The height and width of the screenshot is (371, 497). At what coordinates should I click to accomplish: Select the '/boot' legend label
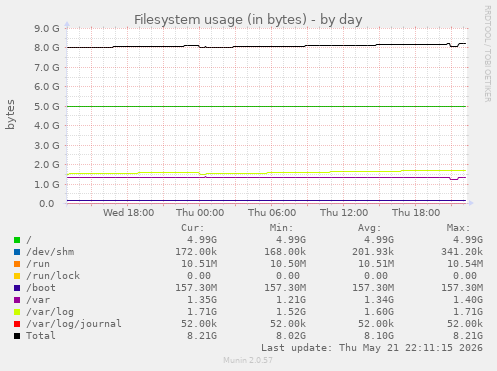point(41,288)
